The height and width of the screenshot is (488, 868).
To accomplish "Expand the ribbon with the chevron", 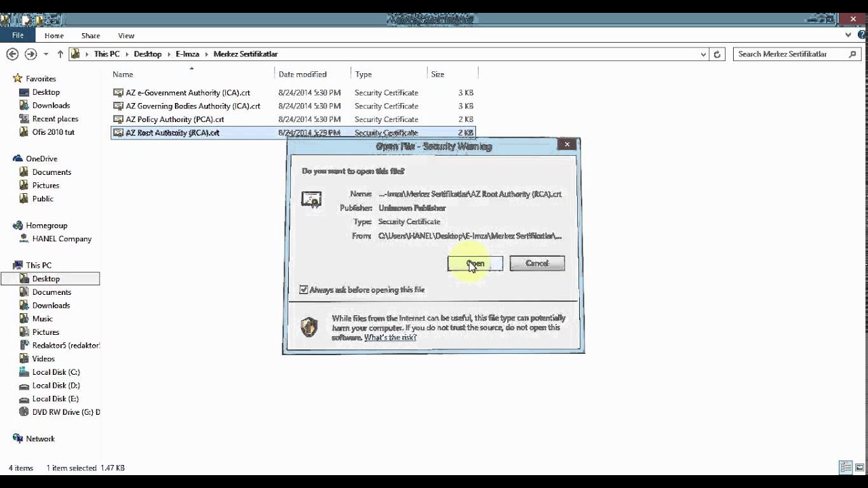I will coord(848,35).
